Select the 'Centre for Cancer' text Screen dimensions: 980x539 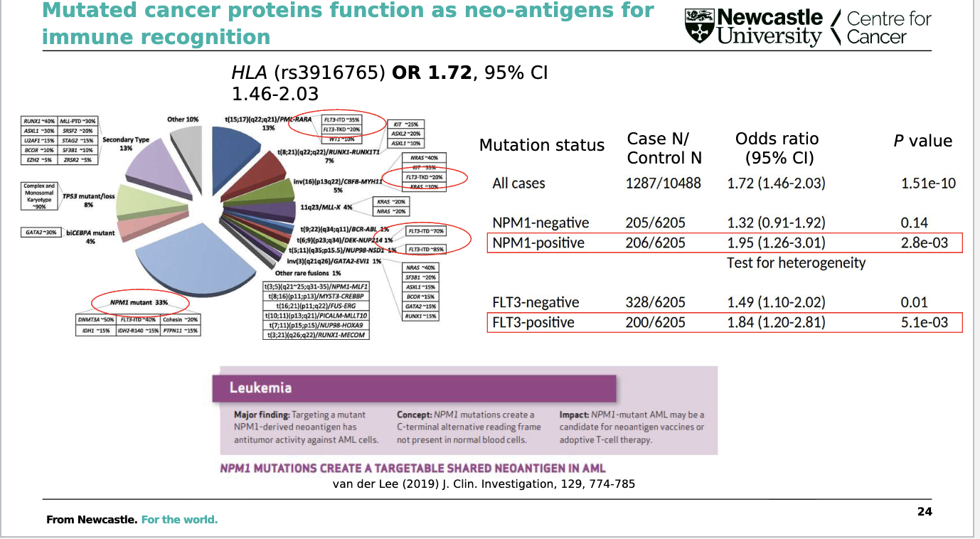point(889,28)
